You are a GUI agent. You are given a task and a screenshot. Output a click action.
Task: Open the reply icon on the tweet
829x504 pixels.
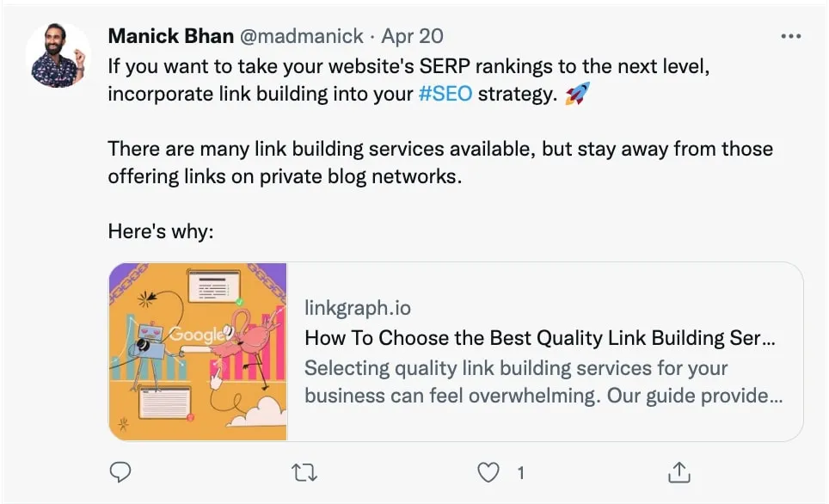(x=120, y=472)
